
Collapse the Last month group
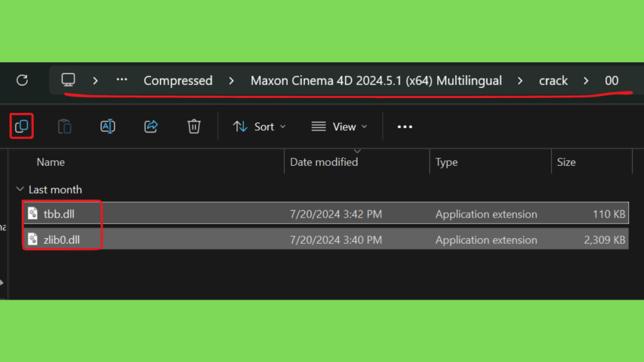coord(19,189)
